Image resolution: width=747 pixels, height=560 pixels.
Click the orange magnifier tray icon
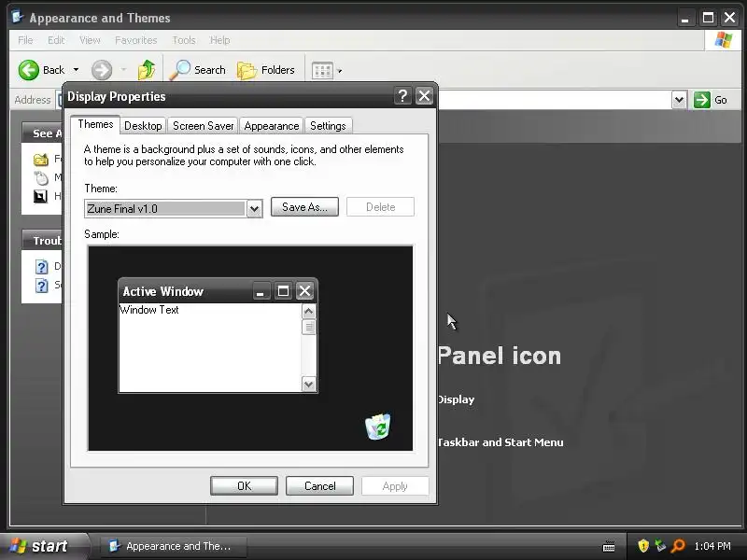click(678, 546)
